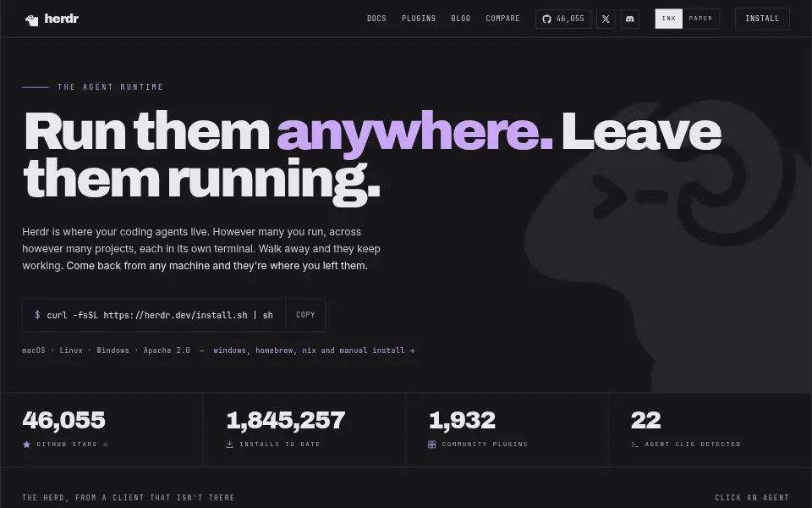This screenshot has height=508, width=812.
Task: Click the 46,055 GitHub stars stat
Action: 63,421
